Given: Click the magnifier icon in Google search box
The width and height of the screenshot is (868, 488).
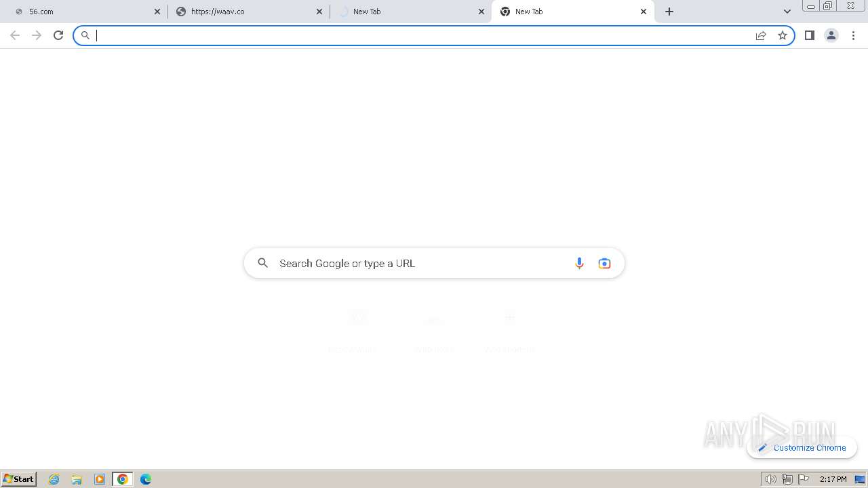Looking at the screenshot, I should click(263, 263).
